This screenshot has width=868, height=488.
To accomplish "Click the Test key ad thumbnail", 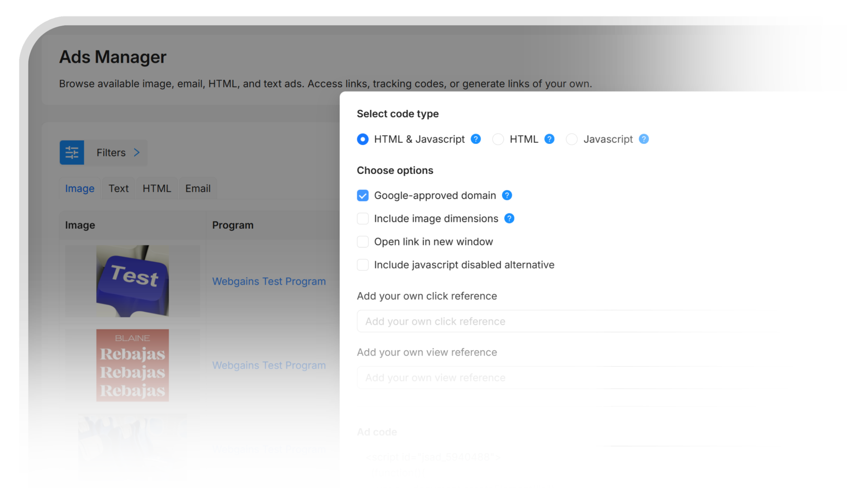I will click(x=132, y=281).
